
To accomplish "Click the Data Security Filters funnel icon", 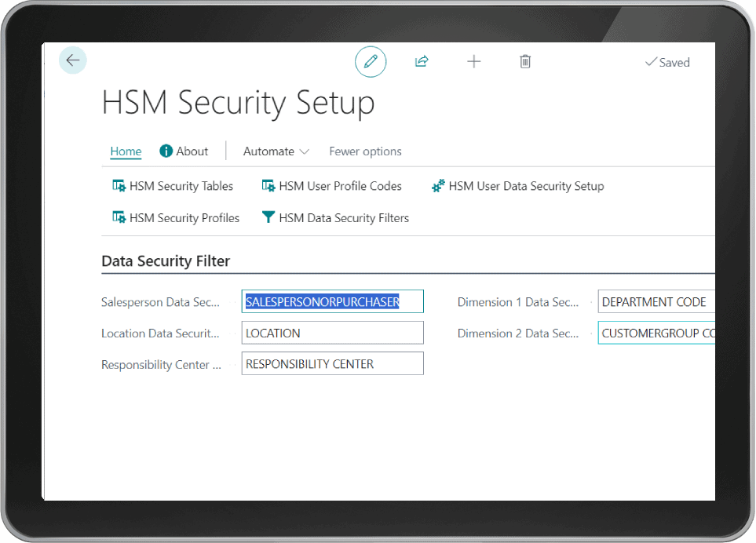I will pos(268,217).
